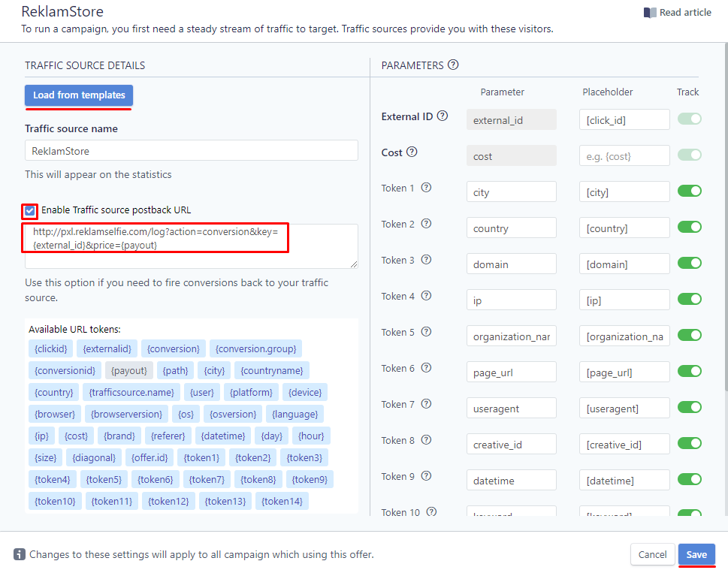
Task: Disable tracking for Token 4 ip
Action: (689, 299)
